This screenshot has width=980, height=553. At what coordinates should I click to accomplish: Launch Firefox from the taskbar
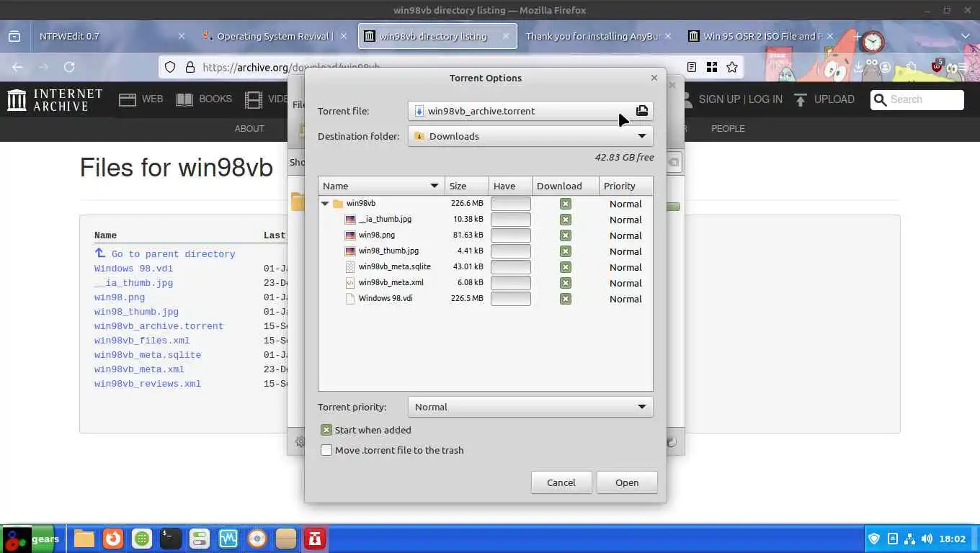[113, 539]
